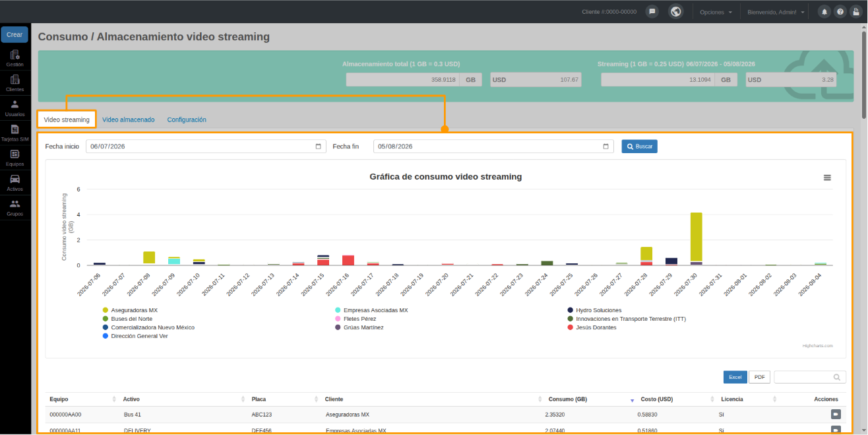Open Activos in the sidebar
The height and width of the screenshot is (435, 868).
pyautogui.click(x=15, y=183)
